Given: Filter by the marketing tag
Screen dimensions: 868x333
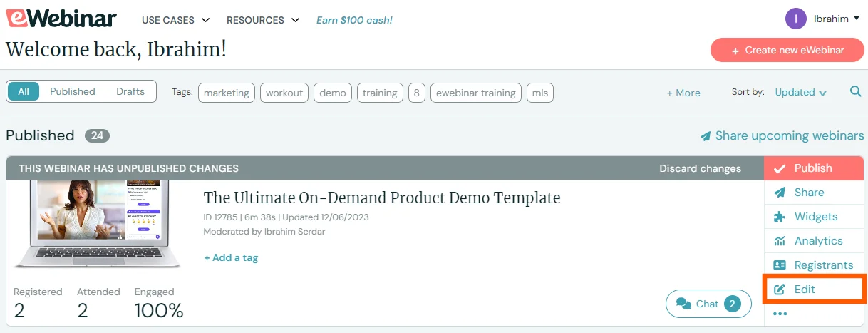Looking at the screenshot, I should click(227, 93).
